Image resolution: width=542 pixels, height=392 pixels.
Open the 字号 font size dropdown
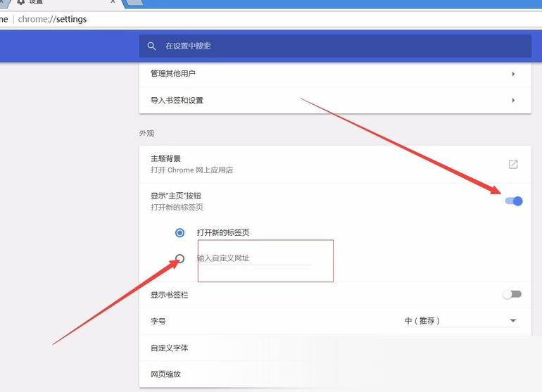click(462, 321)
